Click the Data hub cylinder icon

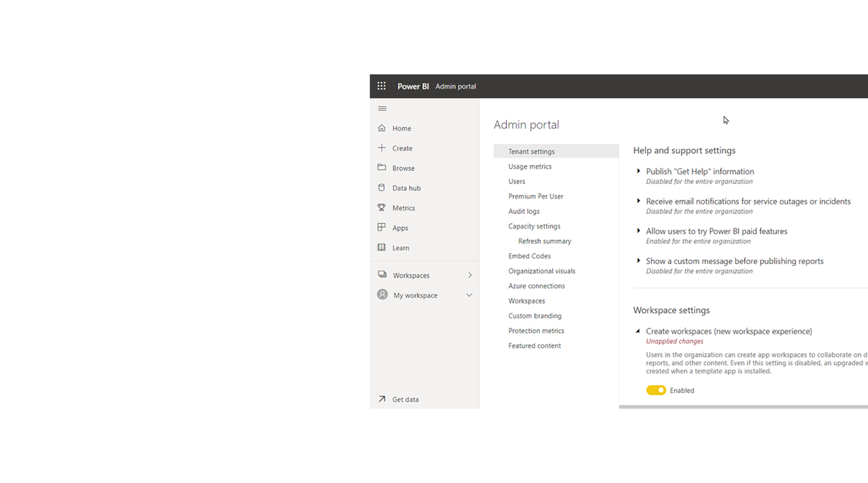pyautogui.click(x=381, y=188)
